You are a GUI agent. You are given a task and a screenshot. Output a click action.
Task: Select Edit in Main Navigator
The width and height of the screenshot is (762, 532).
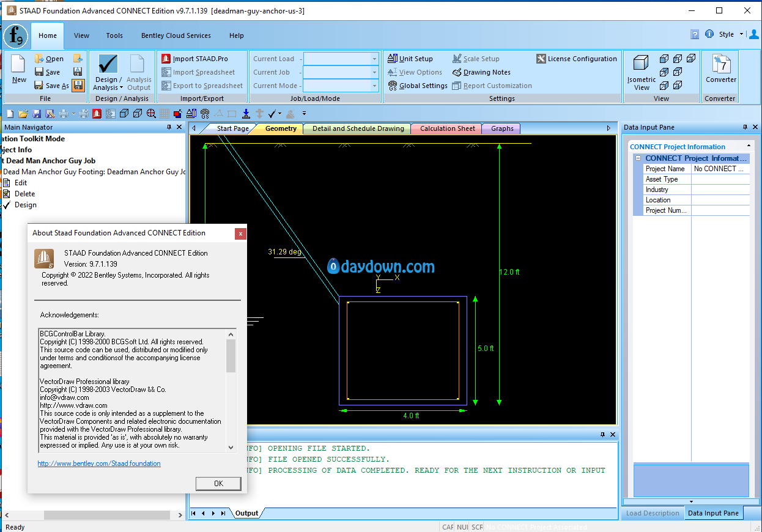point(21,183)
